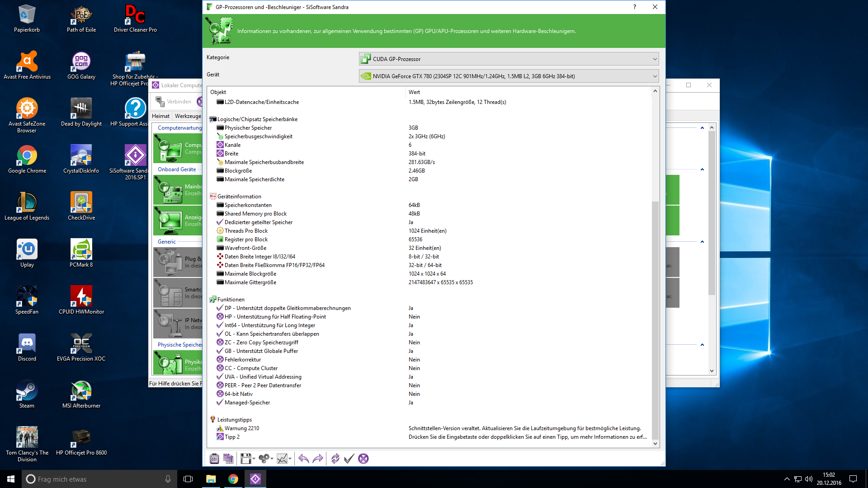Select the Warnung 2210 performance tip row
The image size is (868, 488).
[242, 428]
